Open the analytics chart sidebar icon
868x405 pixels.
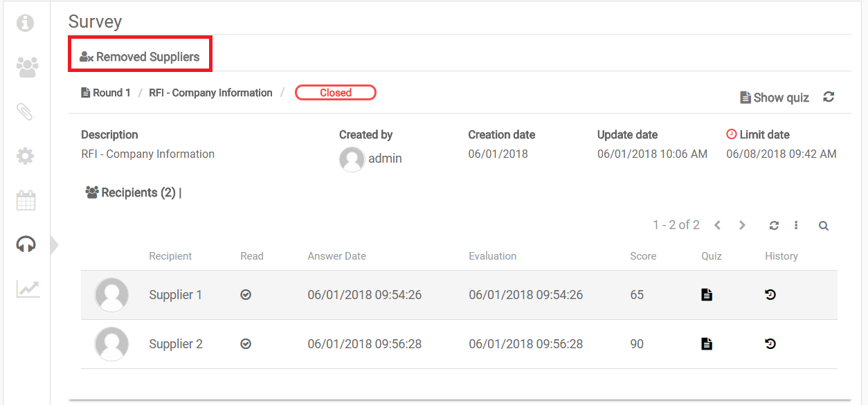pyautogui.click(x=28, y=289)
